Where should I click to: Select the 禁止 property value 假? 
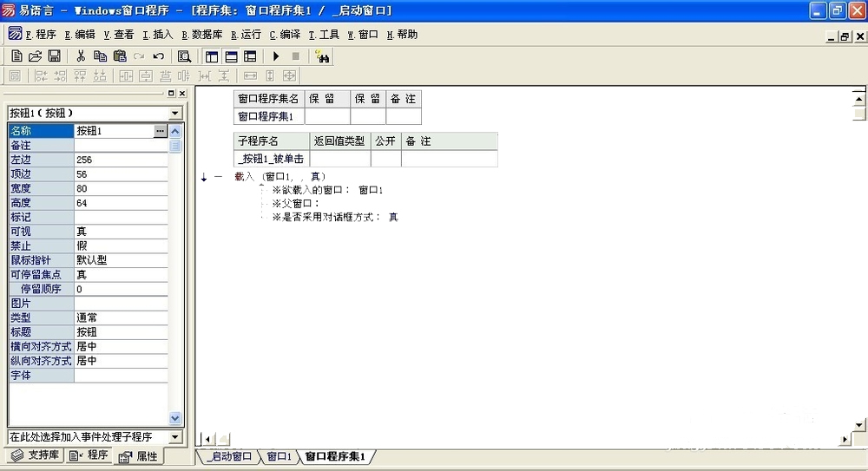pyautogui.click(x=121, y=245)
